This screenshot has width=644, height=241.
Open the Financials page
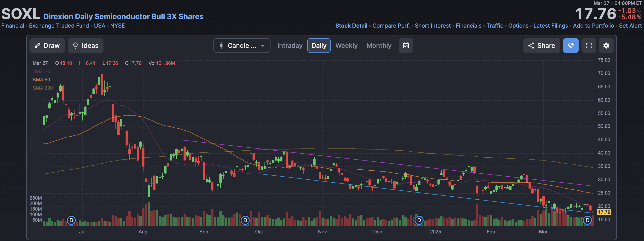[469, 26]
